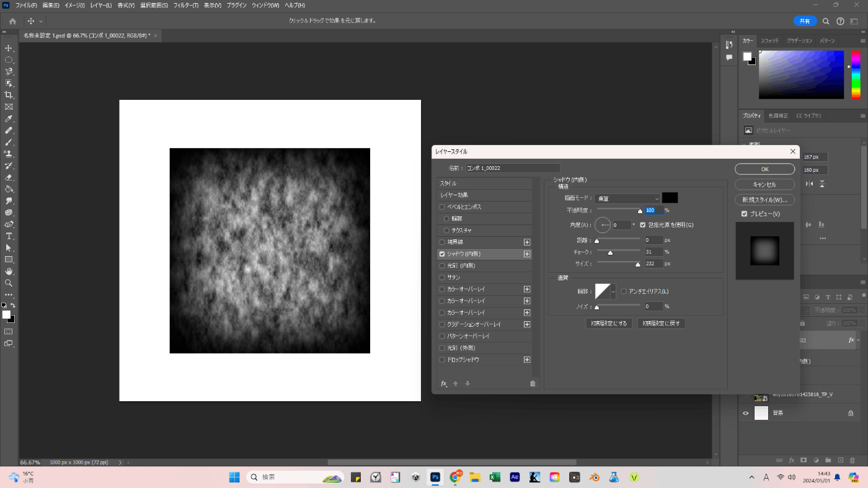This screenshot has width=868, height=488.
Task: Click the OK button
Action: pyautogui.click(x=764, y=169)
